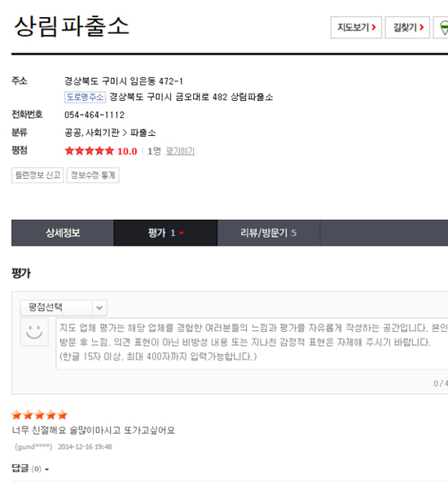Click the category text 공공,사회기관 > 파출소
448x490 pixels.
pyautogui.click(x=110, y=133)
